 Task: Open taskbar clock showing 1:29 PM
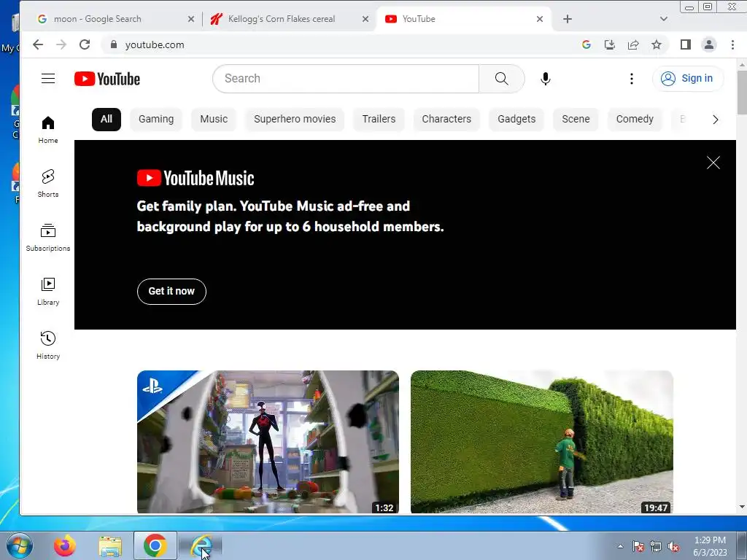[x=710, y=546]
